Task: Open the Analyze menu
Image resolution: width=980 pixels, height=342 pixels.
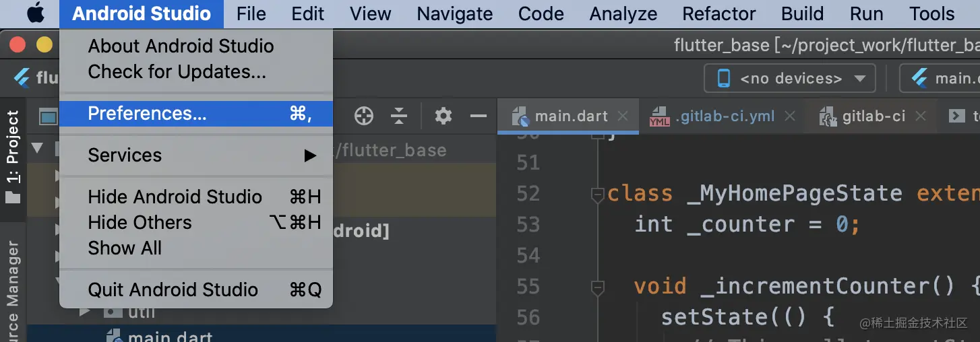Action: click(623, 13)
